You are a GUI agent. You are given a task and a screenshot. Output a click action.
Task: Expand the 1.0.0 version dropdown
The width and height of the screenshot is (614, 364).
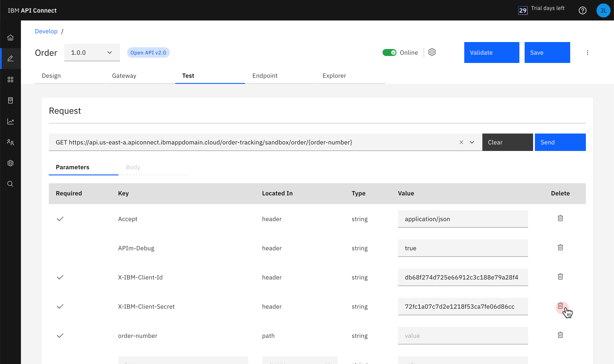click(92, 52)
